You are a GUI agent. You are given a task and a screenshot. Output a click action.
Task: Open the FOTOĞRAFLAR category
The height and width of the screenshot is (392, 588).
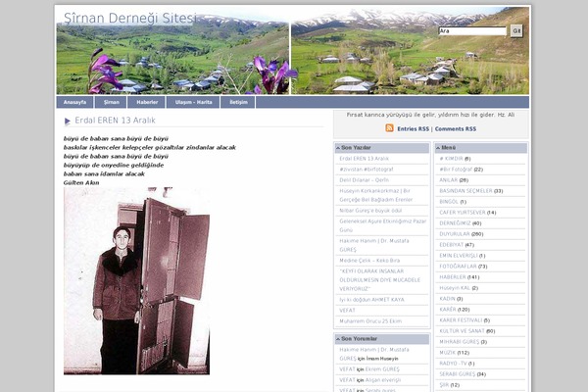click(458, 267)
